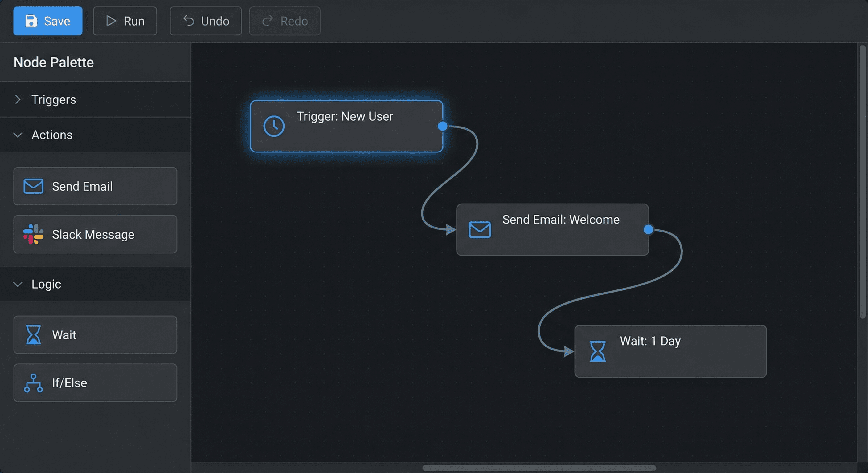
Task: Click the hourglass icon on the Wait node
Action: 33,335
